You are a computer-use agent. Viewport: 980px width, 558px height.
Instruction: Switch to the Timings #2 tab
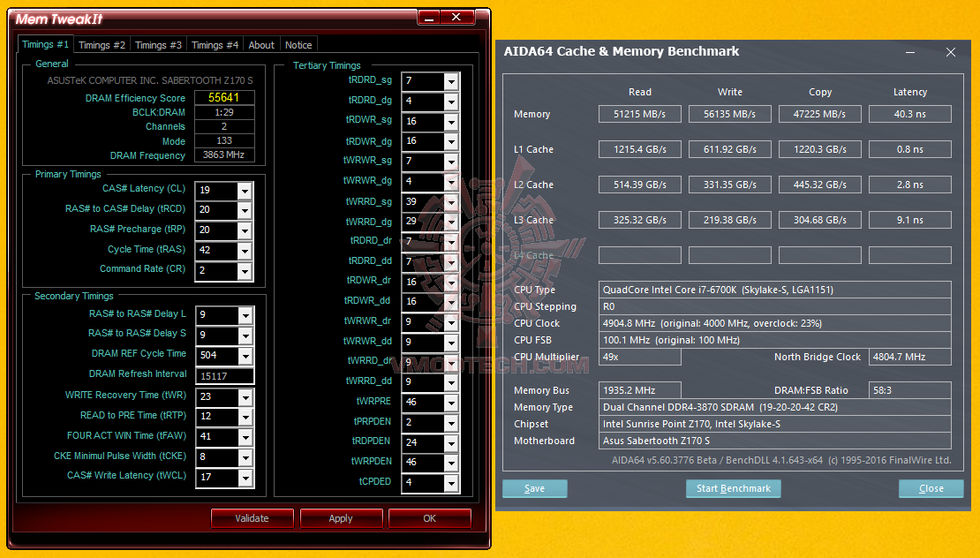point(102,45)
